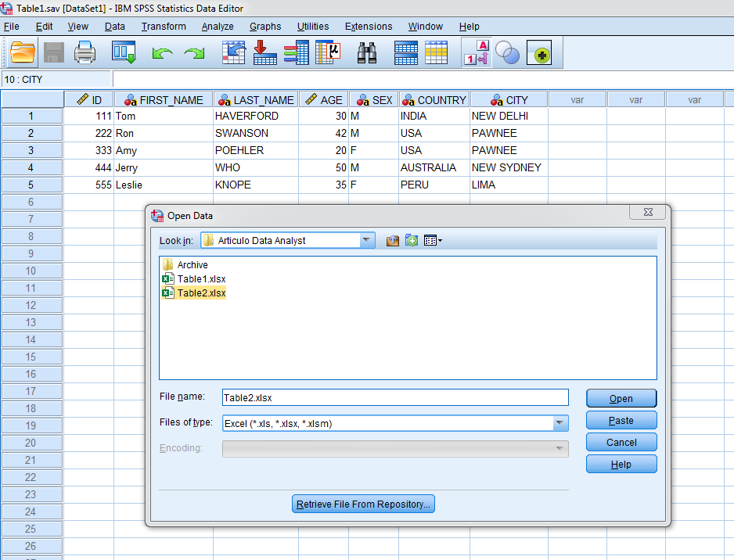This screenshot has width=734, height=560.
Task: Open the list view options icon
Action: click(x=433, y=240)
